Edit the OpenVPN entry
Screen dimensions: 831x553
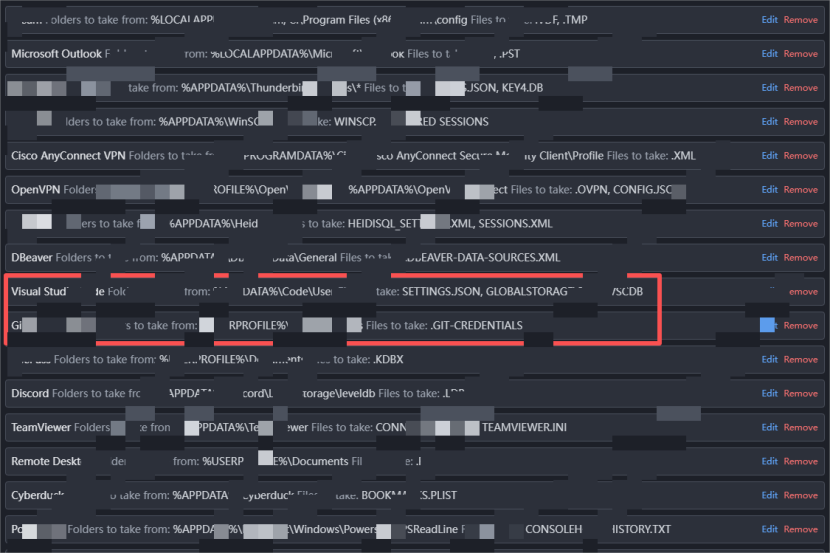click(x=769, y=190)
